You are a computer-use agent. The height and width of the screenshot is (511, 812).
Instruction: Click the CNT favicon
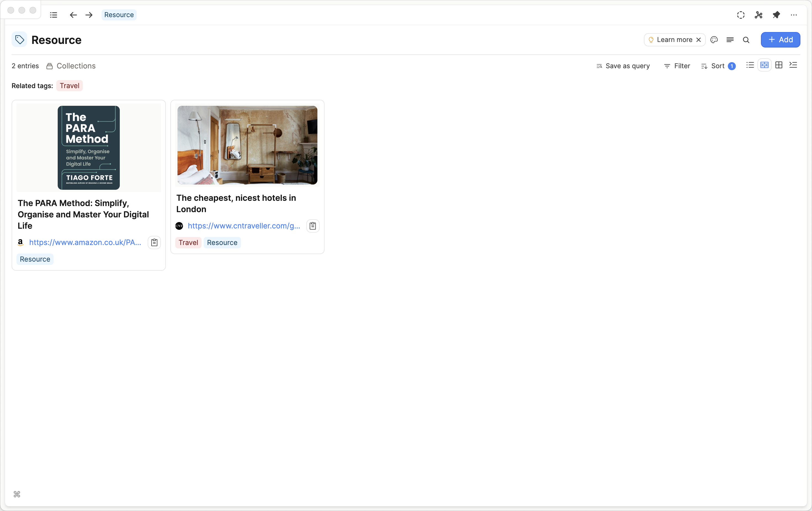[x=179, y=226]
